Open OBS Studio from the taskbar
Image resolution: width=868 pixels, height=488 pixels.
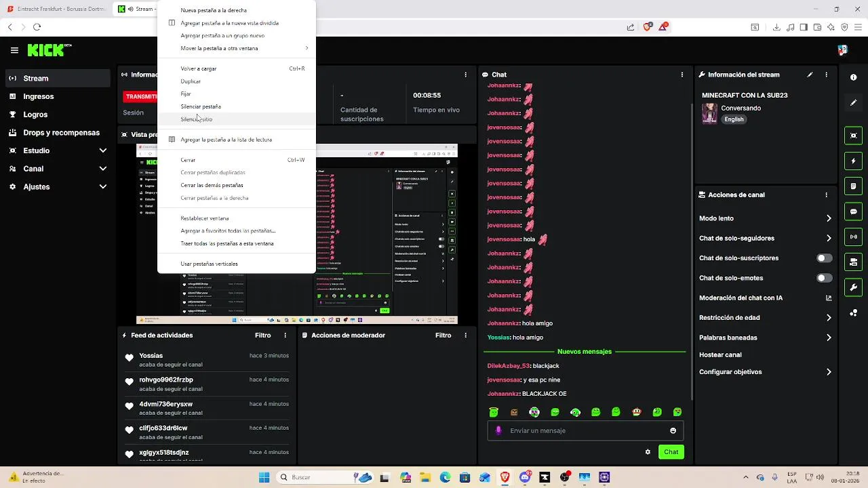[x=565, y=477]
